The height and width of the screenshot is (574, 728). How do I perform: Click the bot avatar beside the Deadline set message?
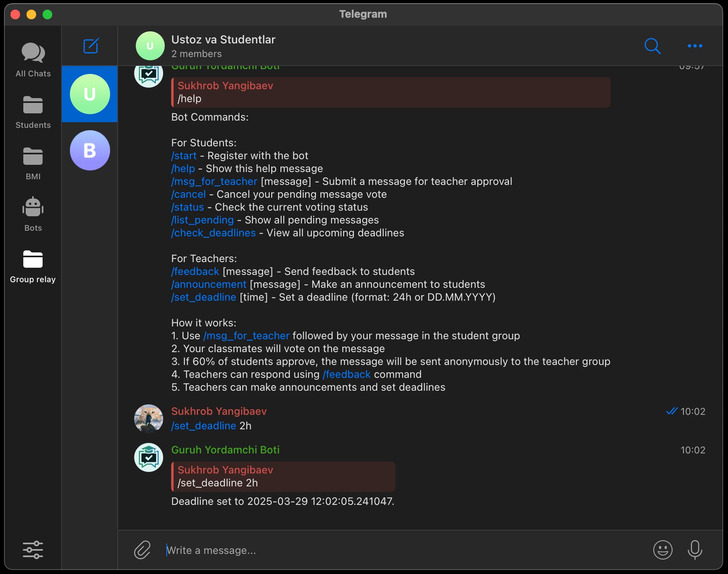(x=149, y=457)
